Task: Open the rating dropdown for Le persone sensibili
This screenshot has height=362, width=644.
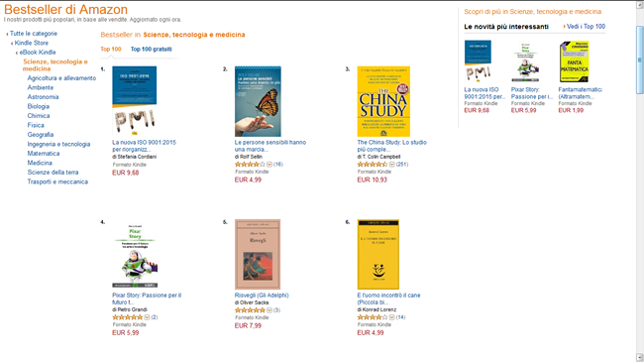Action: click(x=269, y=164)
